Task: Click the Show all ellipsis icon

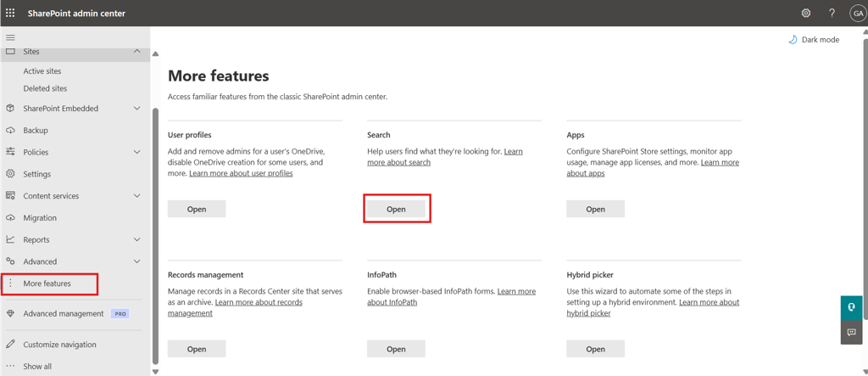Action: pos(10,366)
